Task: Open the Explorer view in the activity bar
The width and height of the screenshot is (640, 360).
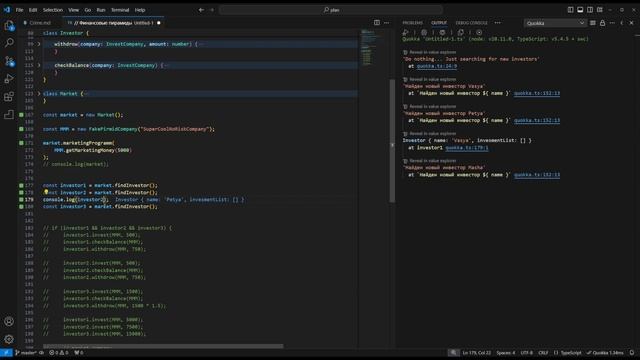Action: [x=9, y=26]
